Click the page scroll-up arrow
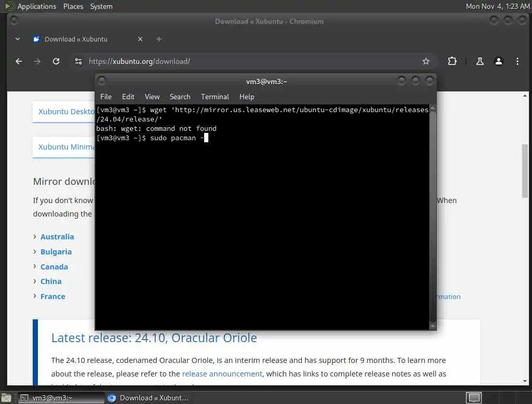The height and width of the screenshot is (404, 532). [x=525, y=96]
